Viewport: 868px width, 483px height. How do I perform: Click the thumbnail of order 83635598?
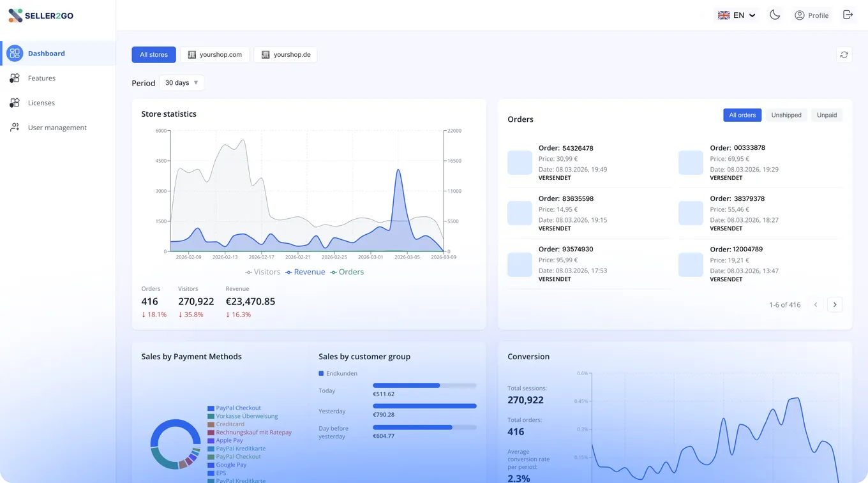(x=520, y=213)
